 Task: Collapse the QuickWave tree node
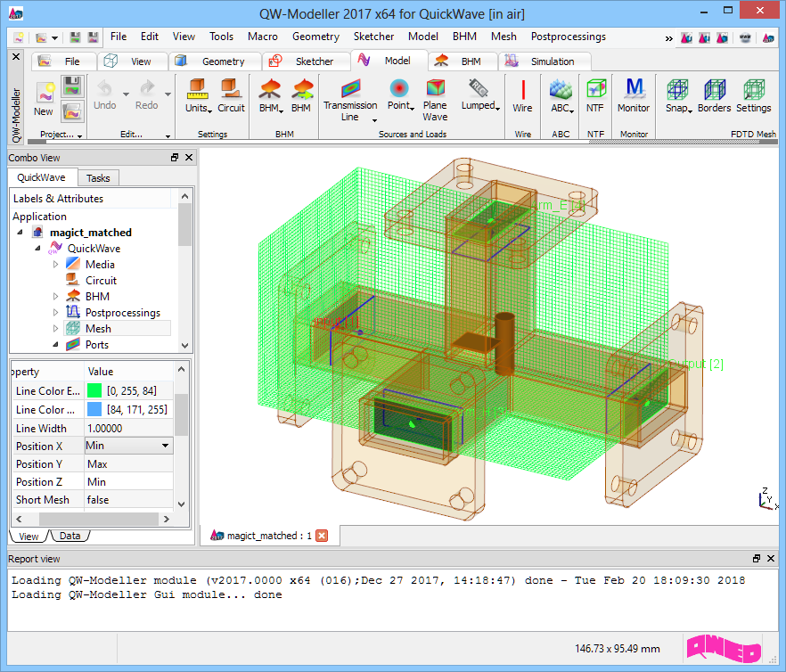point(39,249)
